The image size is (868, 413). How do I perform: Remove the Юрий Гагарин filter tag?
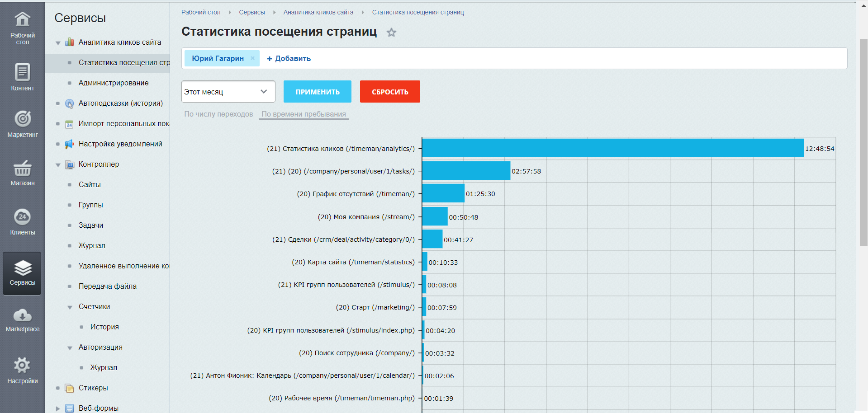[x=252, y=58]
